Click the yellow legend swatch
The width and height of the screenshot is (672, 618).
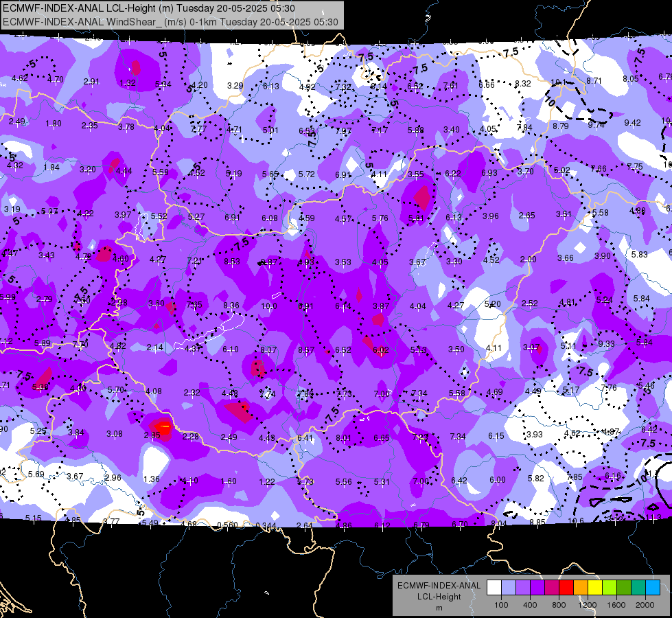(x=595, y=588)
